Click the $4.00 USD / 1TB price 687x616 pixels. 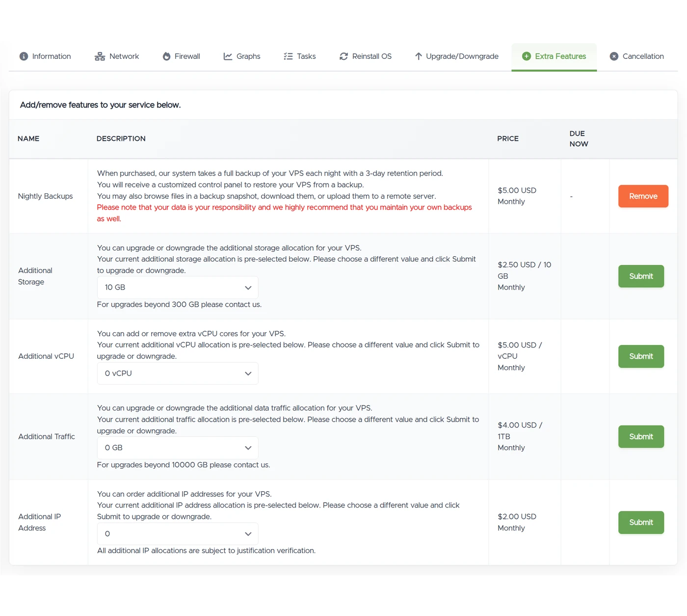click(520, 437)
